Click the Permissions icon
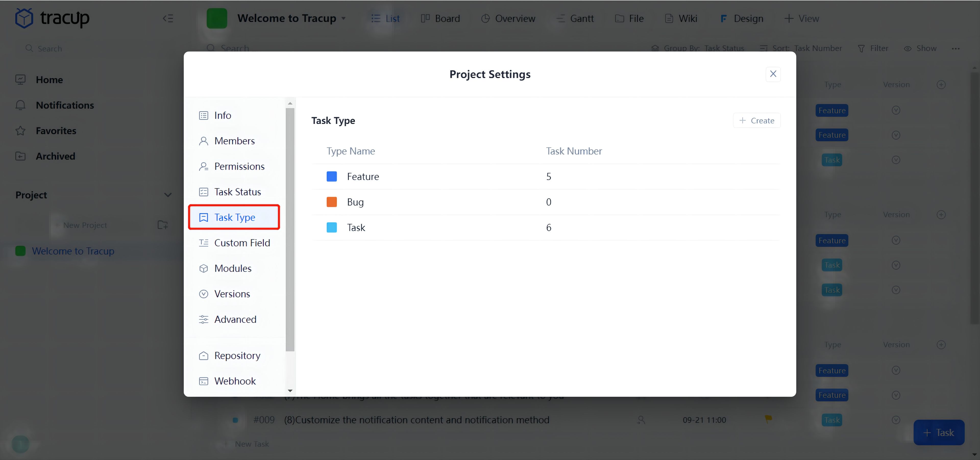 click(x=204, y=166)
